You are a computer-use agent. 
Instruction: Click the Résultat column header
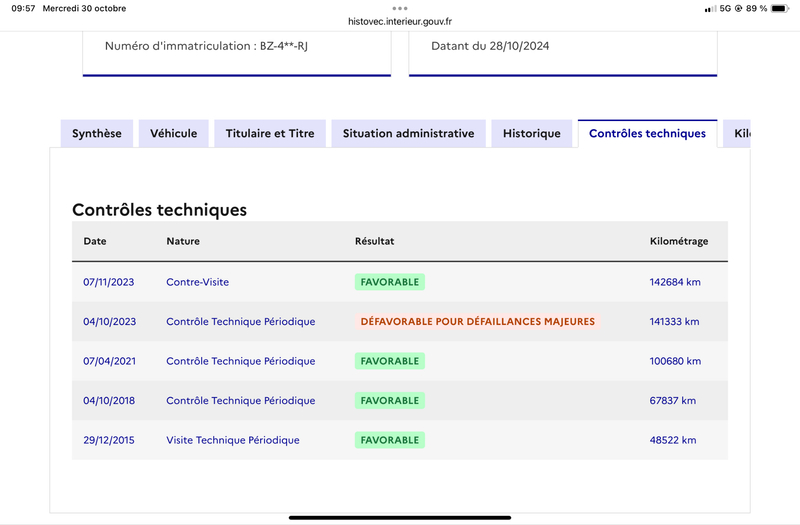pyautogui.click(x=374, y=241)
